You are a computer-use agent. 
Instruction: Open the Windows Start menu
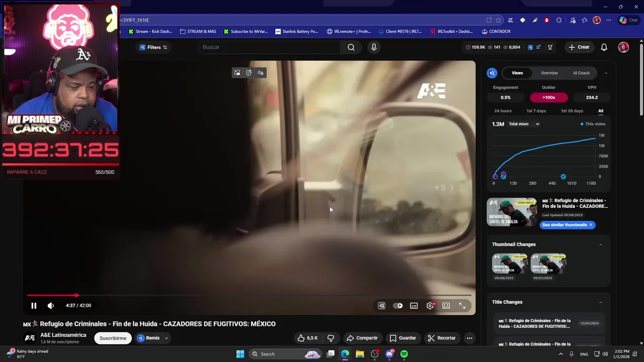[x=240, y=354]
